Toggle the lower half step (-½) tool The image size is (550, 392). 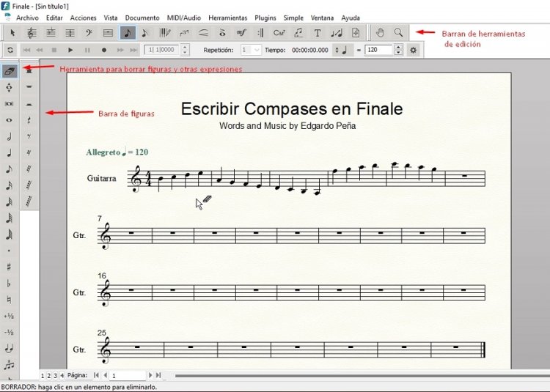10,332
